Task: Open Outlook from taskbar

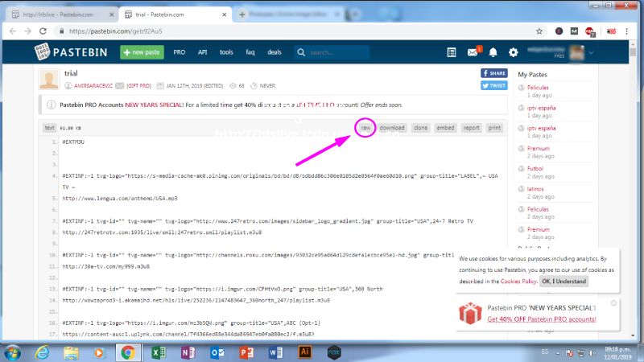Action: [x=217, y=352]
